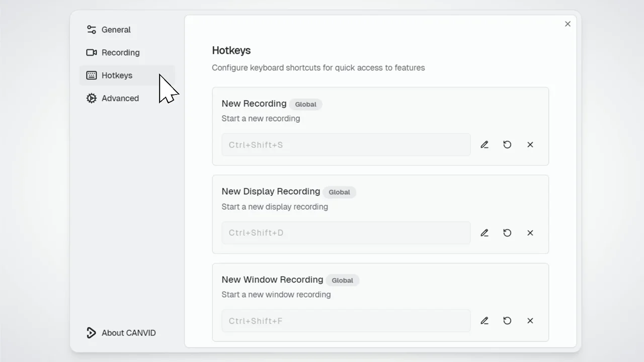Open Advanced settings via gear icon
This screenshot has height=362, width=644.
(x=91, y=98)
